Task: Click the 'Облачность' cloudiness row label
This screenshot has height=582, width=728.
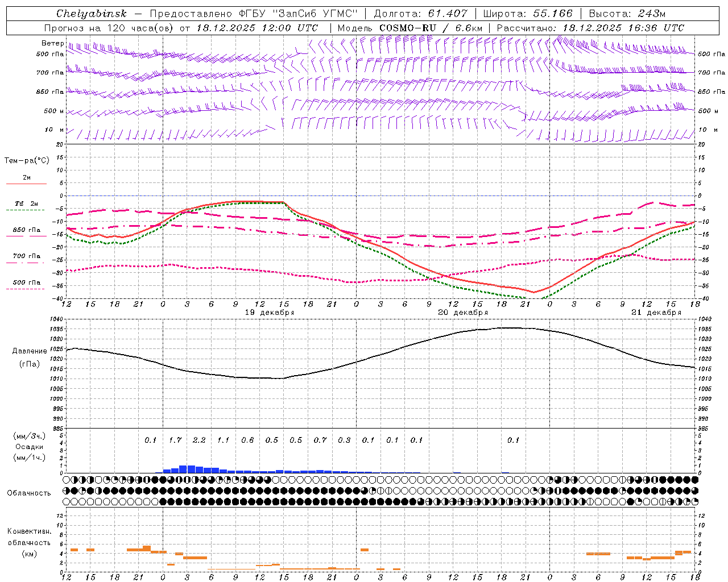Action: [29, 493]
